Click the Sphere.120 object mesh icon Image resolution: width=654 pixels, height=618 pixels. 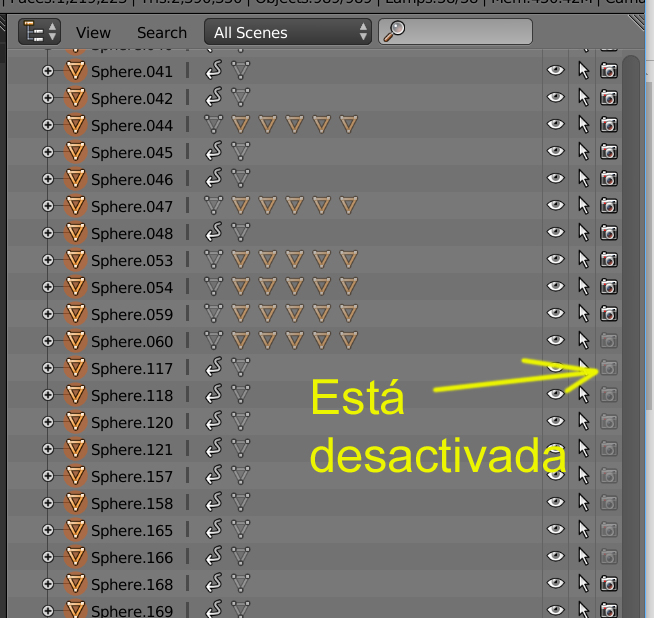coord(75,422)
